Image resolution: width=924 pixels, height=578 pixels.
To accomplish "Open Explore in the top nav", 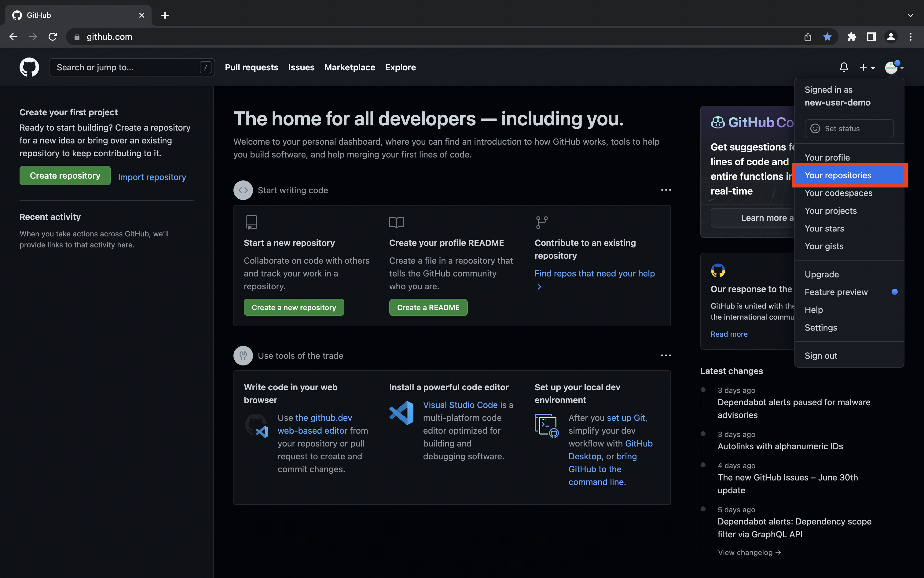I will click(x=401, y=67).
